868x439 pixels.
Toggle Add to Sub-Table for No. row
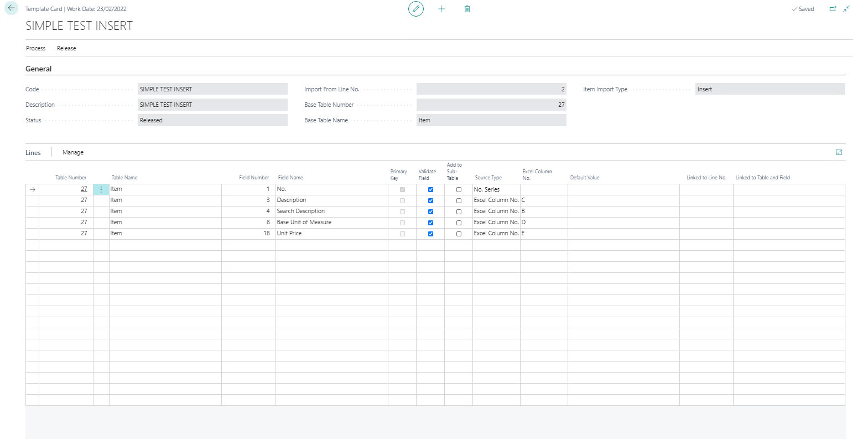(459, 189)
